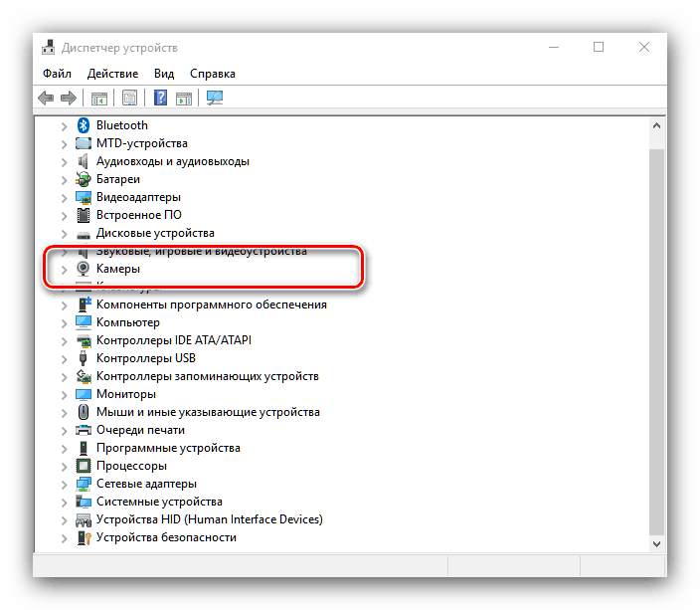Expand the Системные устройства chevron
The width and height of the screenshot is (700, 610).
(64, 503)
